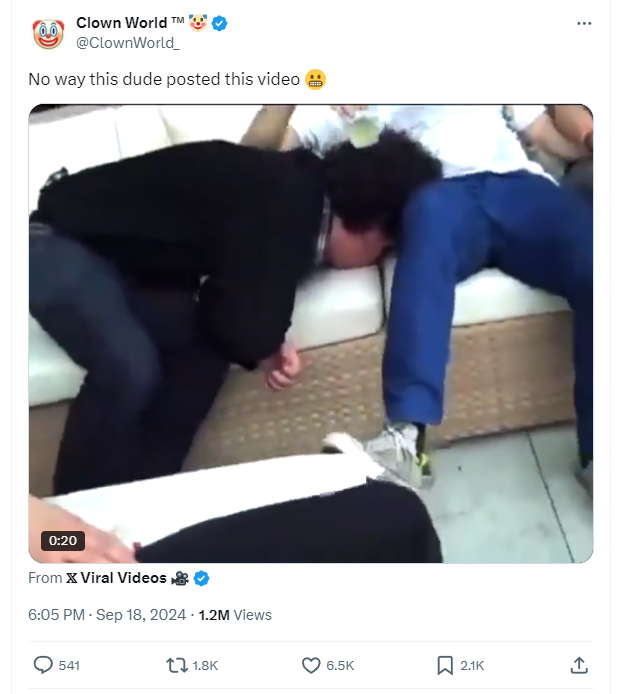
Task: View the 1.2M Views analytics
Action: tap(235, 615)
